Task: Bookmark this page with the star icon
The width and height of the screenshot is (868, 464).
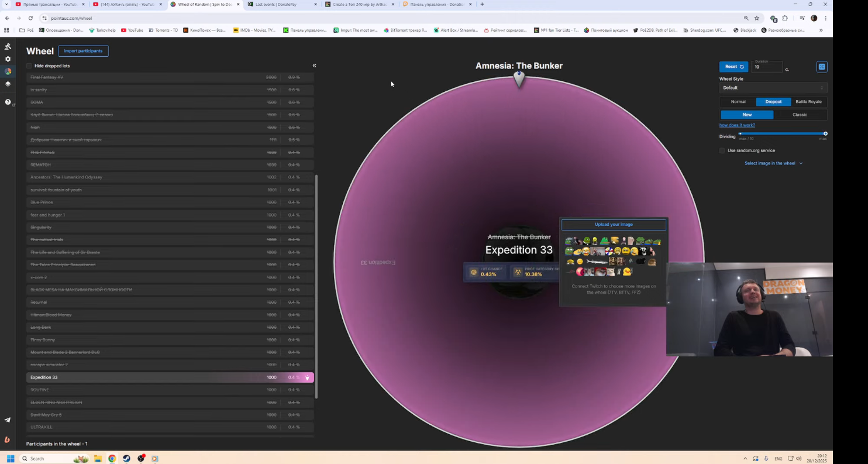Action: (x=756, y=18)
